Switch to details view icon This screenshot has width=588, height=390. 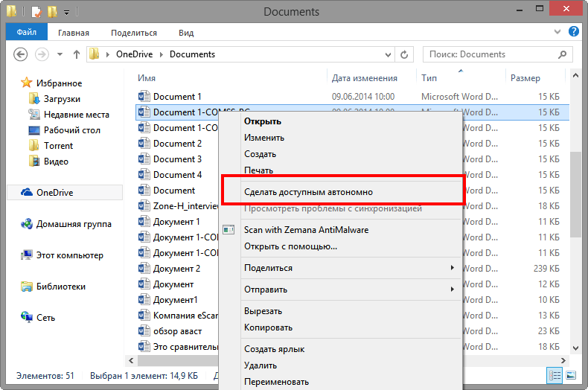(x=555, y=375)
